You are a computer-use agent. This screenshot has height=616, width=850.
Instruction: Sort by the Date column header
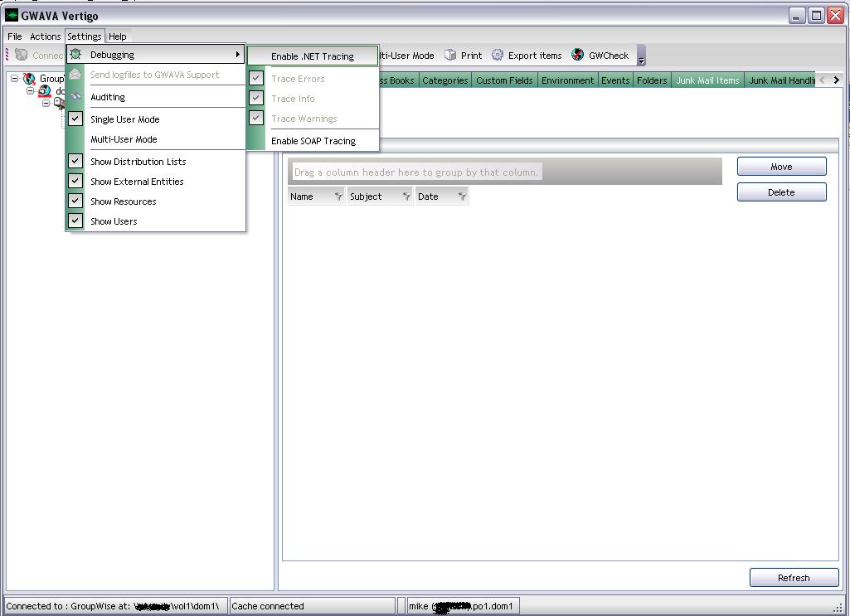442,196
